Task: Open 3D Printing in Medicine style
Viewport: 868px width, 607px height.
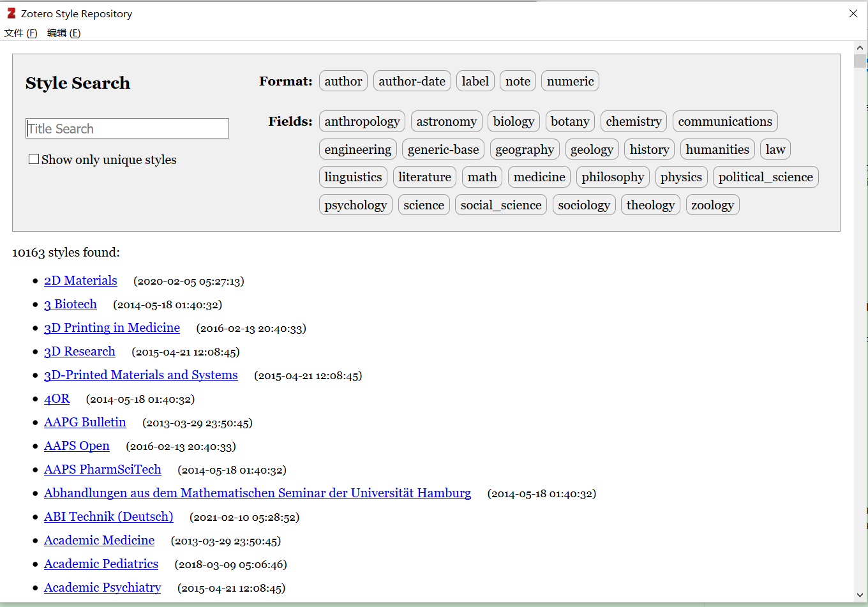Action: [112, 328]
